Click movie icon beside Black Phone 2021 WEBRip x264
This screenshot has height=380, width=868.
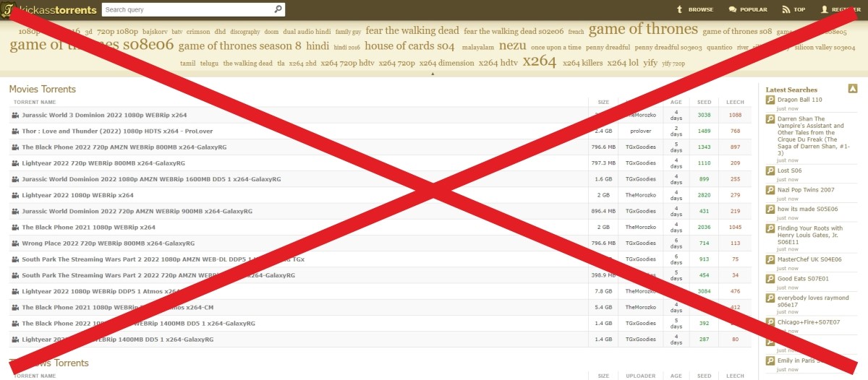16,227
